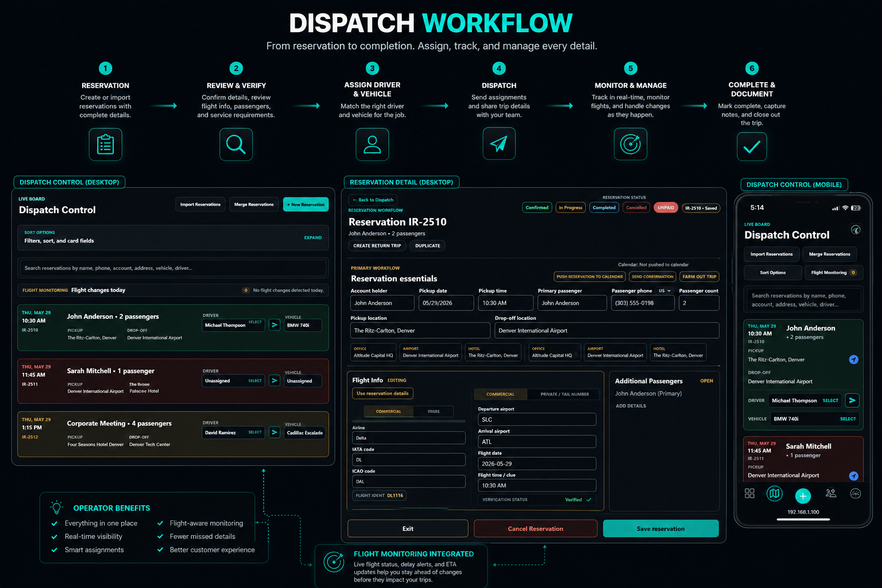This screenshot has width=882, height=588.
Task: Open driver SELECT for Michael Thompson on desktop
Action: pyautogui.click(x=255, y=322)
